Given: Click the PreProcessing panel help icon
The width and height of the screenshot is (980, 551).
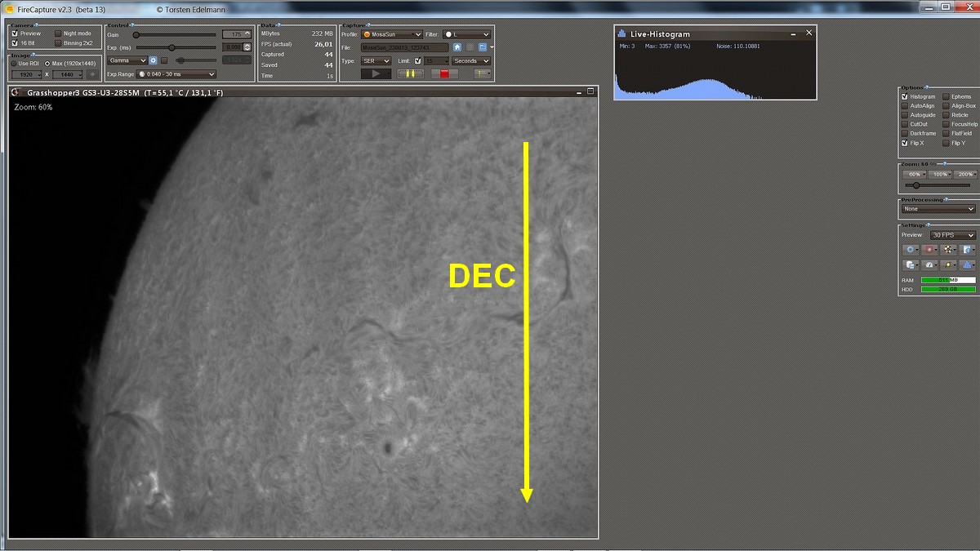Looking at the screenshot, I should tap(946, 200).
